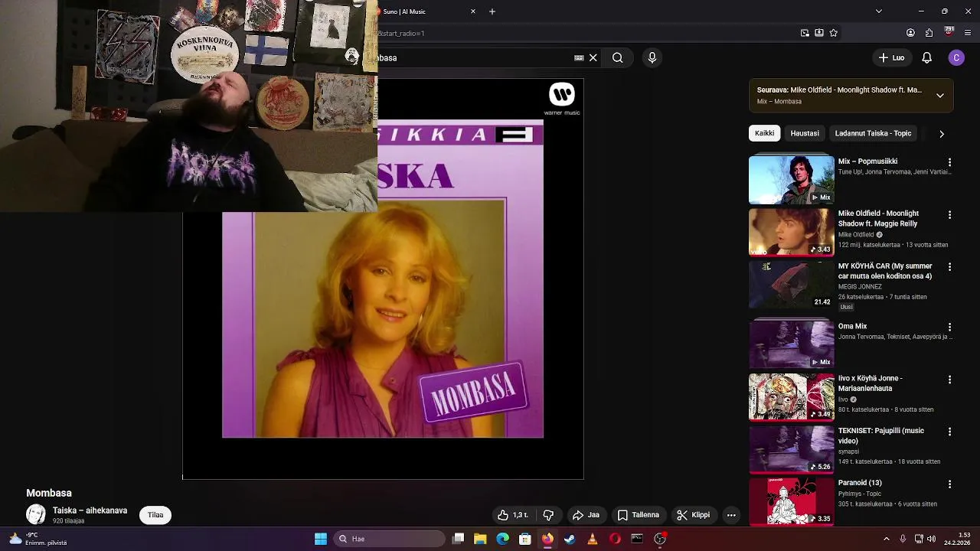Image resolution: width=980 pixels, height=551 pixels.
Task: Open the volume control in system tray
Action: 932,539
